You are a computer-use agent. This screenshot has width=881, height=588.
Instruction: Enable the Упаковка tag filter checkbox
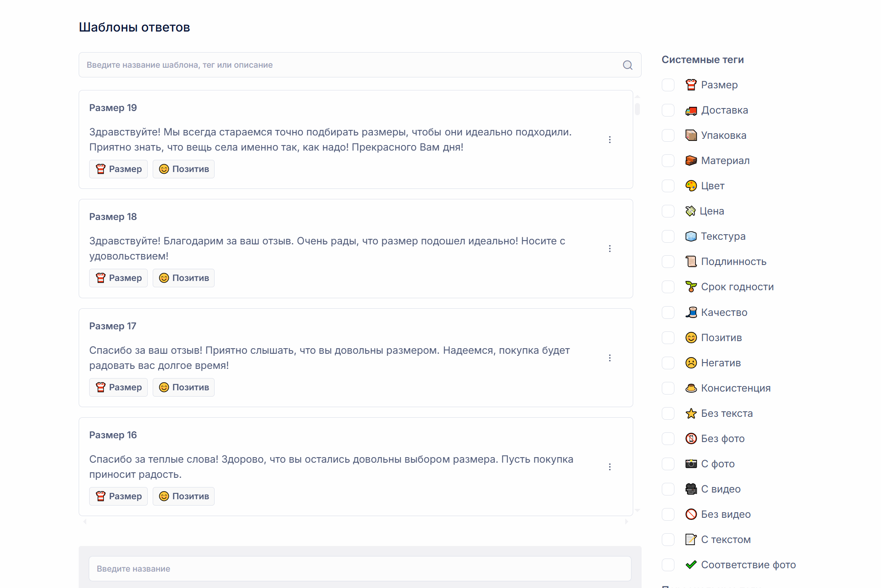(x=668, y=135)
